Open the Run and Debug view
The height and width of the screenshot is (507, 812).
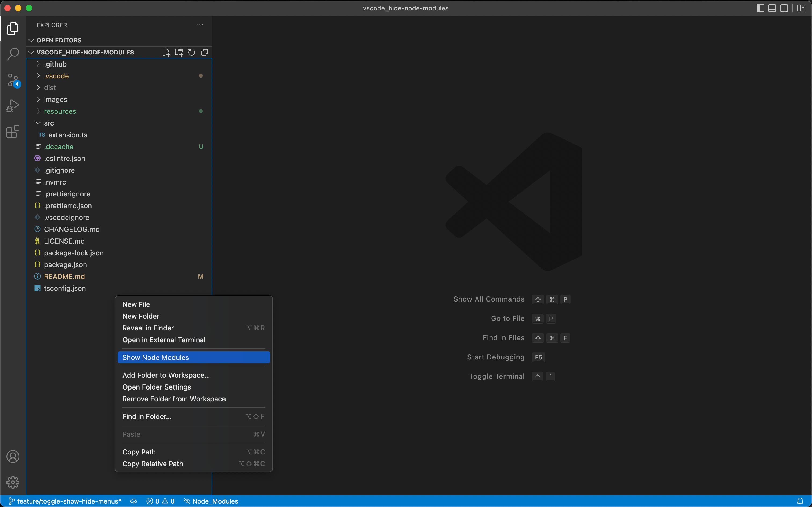tap(13, 106)
